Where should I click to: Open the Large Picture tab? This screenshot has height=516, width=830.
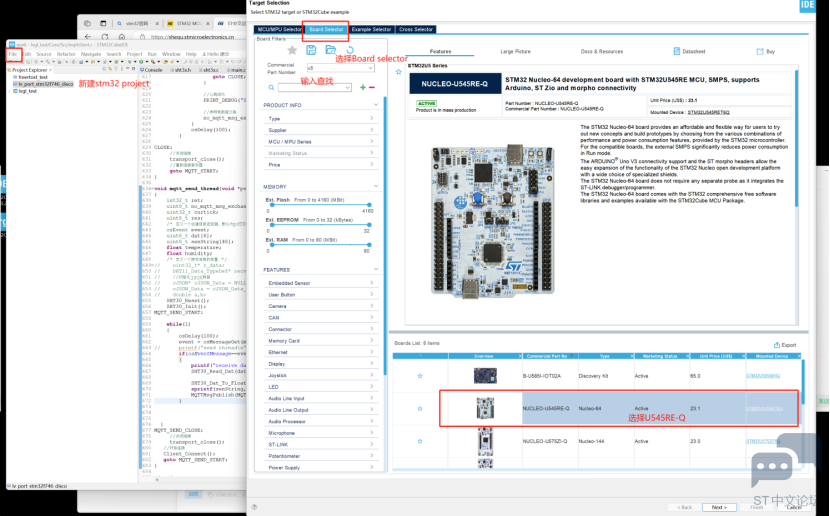click(515, 51)
